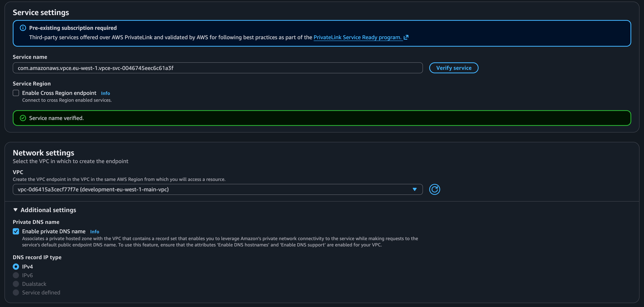Click the info icon in the subscription banner

pos(23,28)
